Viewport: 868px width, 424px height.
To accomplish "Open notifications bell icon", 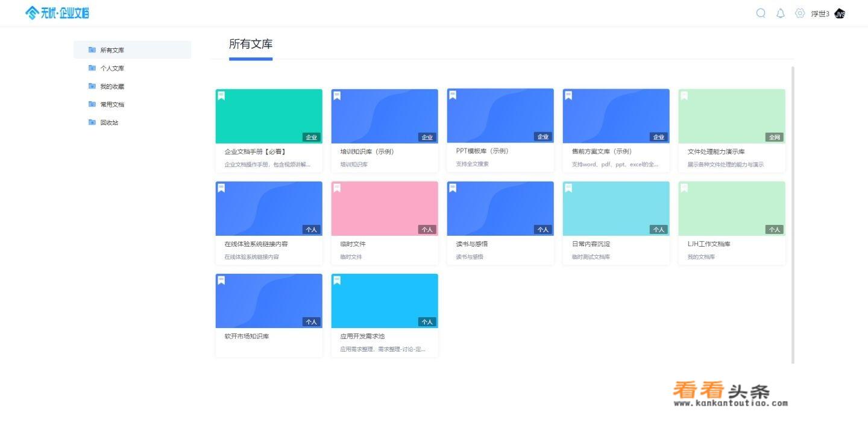I will (781, 13).
